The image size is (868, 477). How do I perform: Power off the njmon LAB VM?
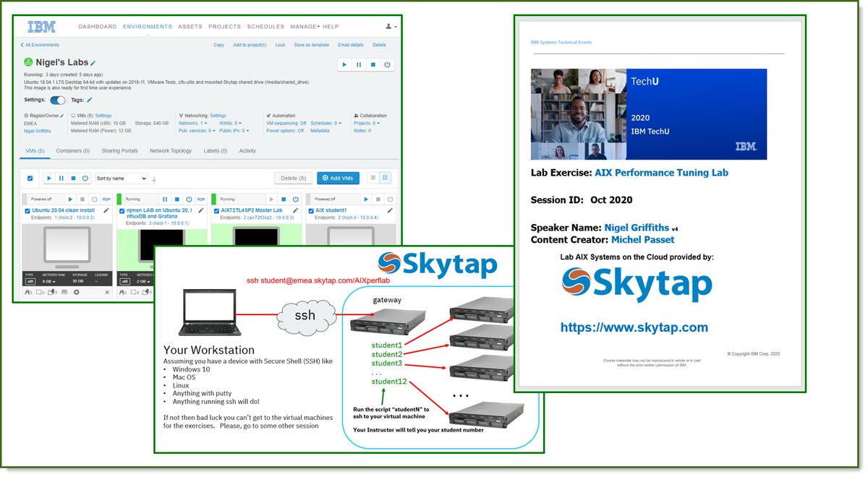189,199
